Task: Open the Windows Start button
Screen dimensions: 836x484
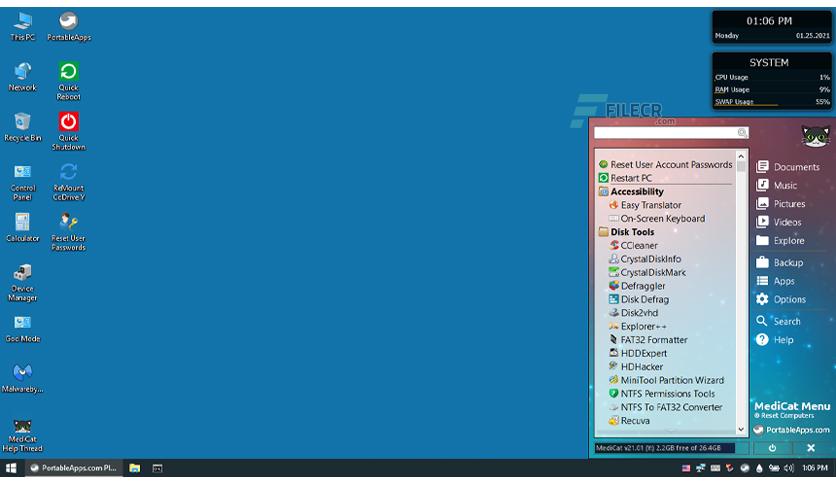Action: point(11,468)
